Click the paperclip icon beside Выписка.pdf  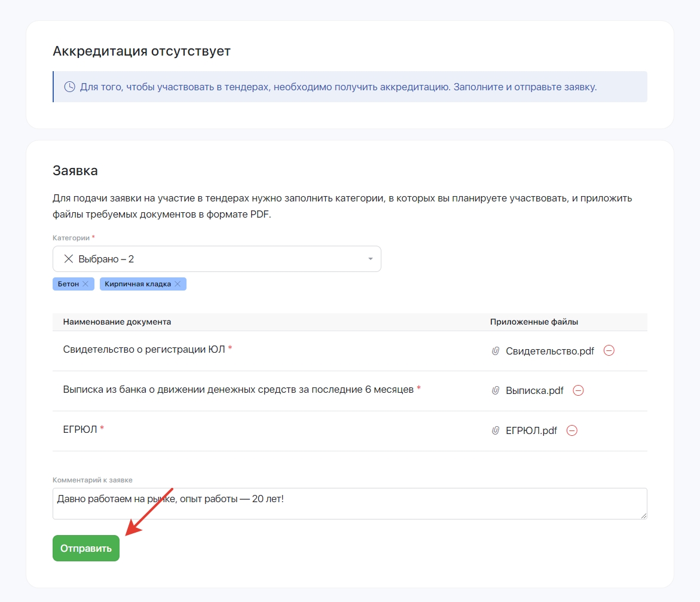[495, 390]
